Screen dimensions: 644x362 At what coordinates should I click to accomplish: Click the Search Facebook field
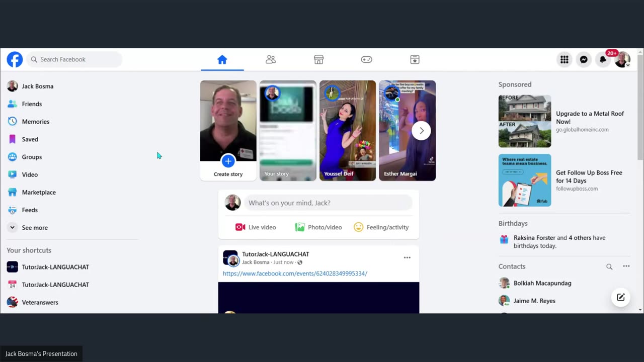click(x=74, y=59)
